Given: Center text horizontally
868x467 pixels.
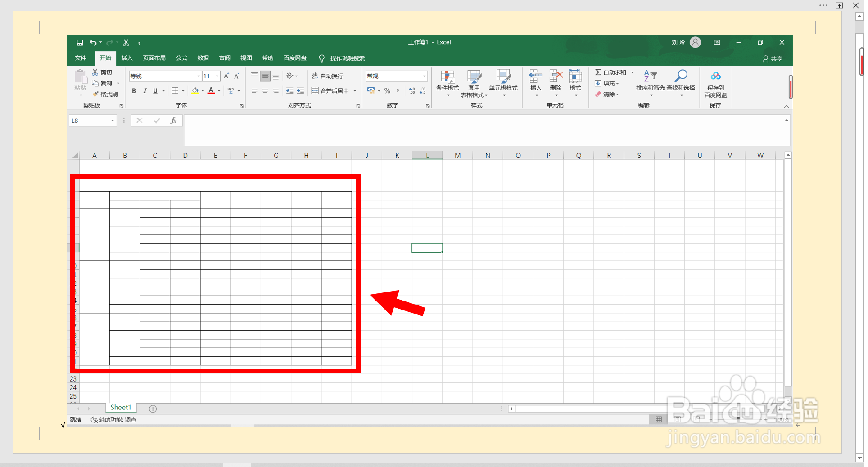Looking at the screenshot, I should pos(265,91).
